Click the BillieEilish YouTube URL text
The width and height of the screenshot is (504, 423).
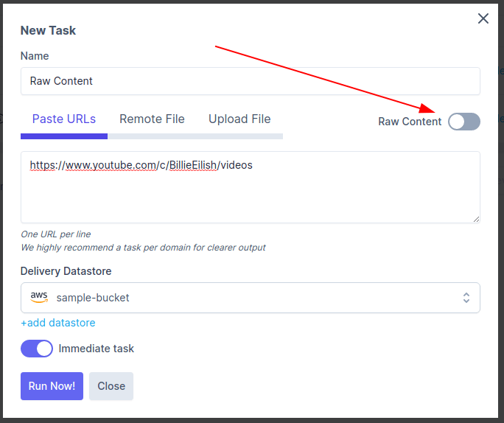[x=141, y=165]
